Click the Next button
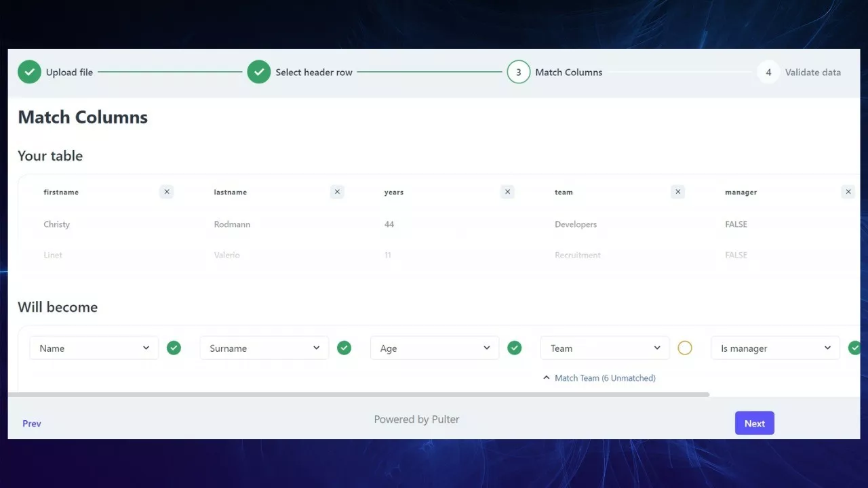 point(754,424)
